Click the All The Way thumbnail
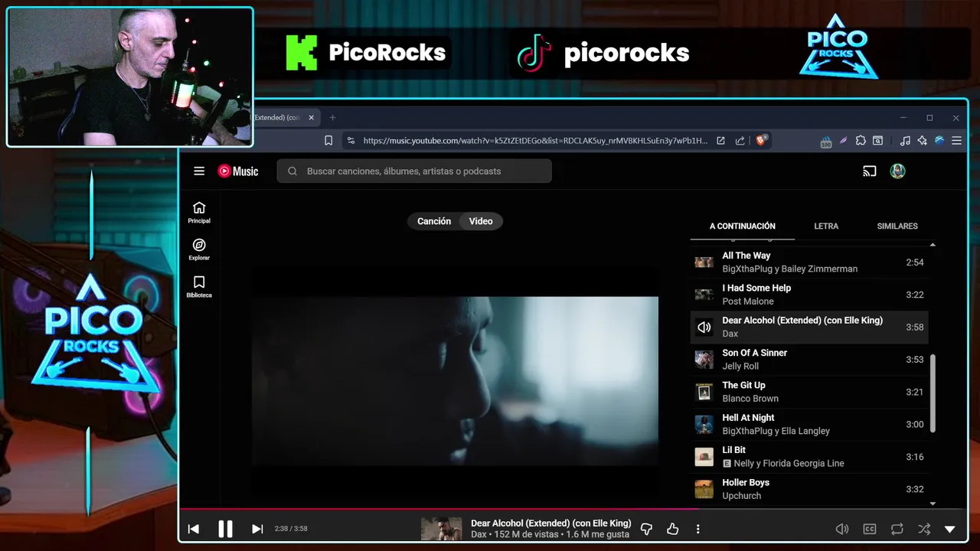980x551 pixels. tap(704, 262)
